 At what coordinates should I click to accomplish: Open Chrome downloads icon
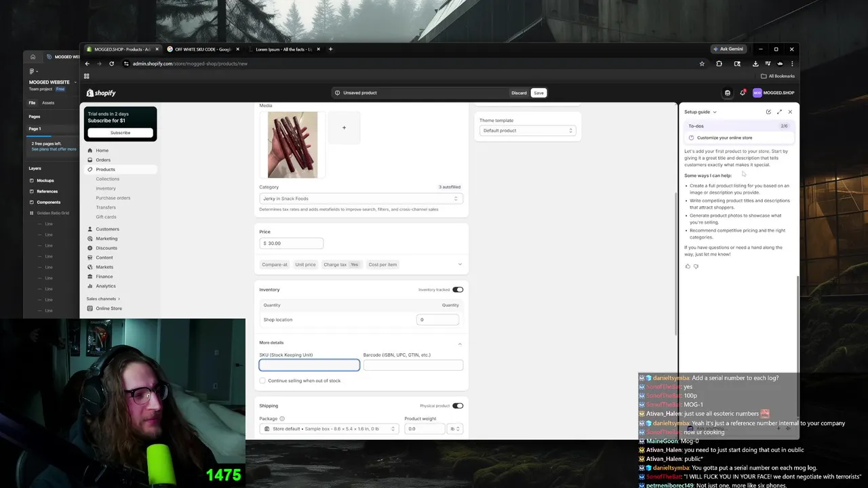coord(755,64)
